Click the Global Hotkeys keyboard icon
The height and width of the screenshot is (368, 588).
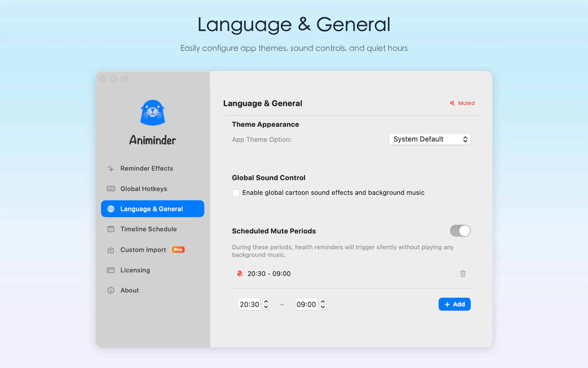111,189
